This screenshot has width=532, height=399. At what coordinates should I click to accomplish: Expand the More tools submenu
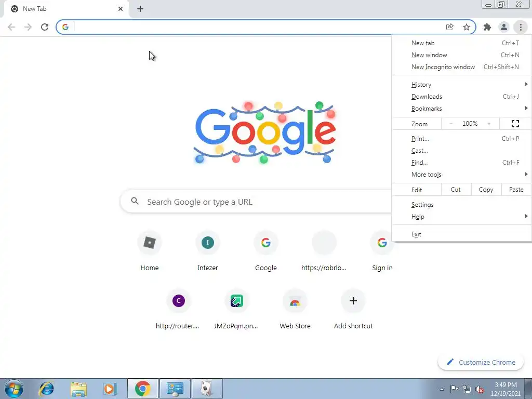462,175
